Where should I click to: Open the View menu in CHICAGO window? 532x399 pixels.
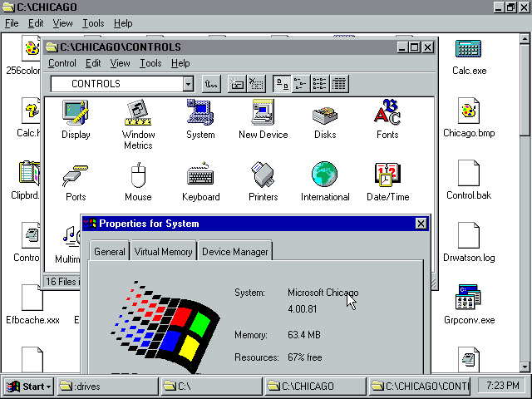pyautogui.click(x=62, y=23)
